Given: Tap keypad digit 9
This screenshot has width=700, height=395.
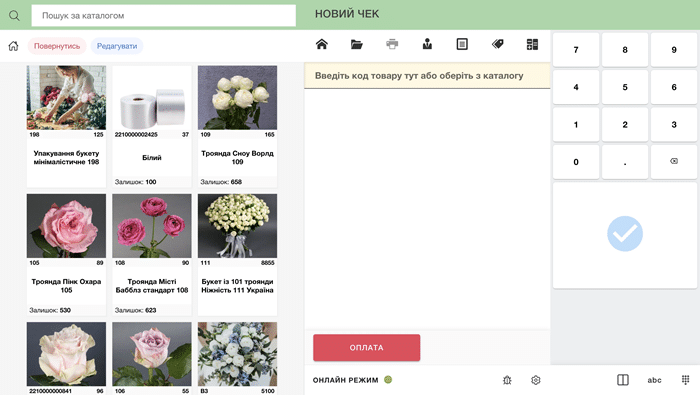Looking at the screenshot, I should (x=674, y=50).
